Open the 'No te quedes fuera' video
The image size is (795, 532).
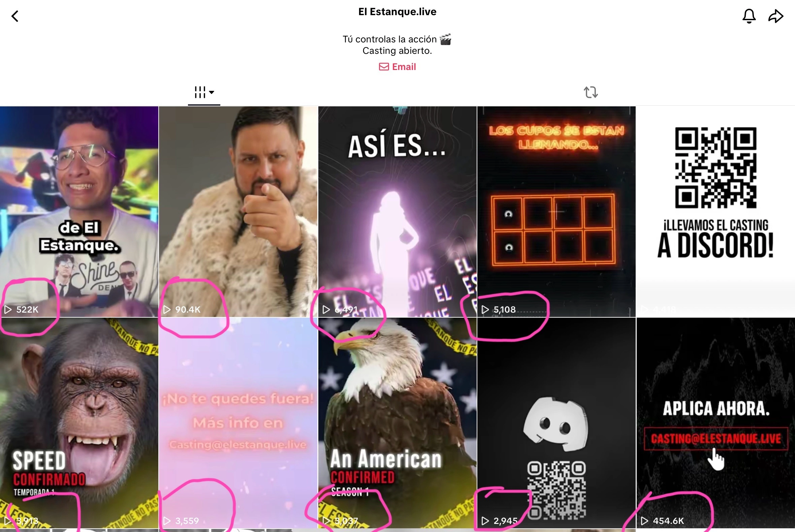tap(238, 423)
